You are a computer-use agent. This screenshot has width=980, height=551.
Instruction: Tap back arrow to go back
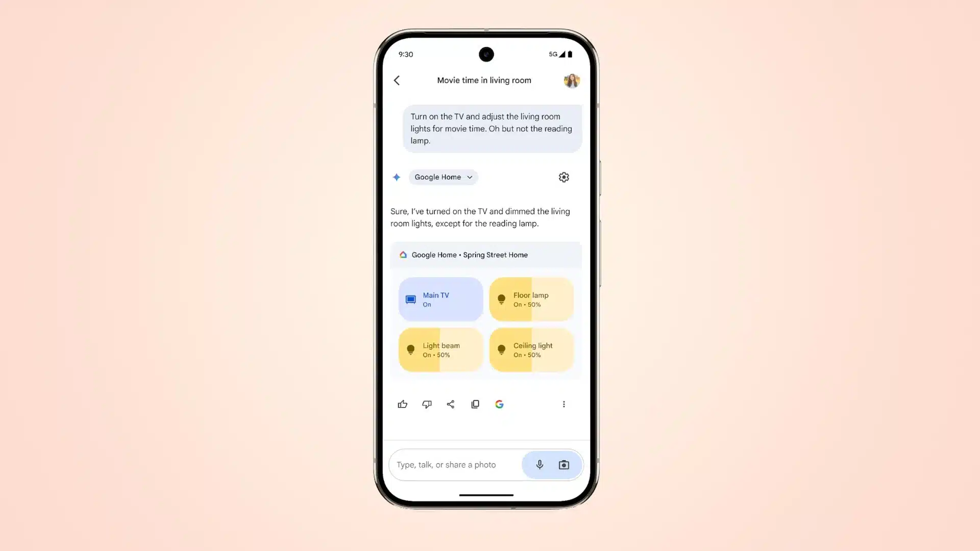click(398, 80)
